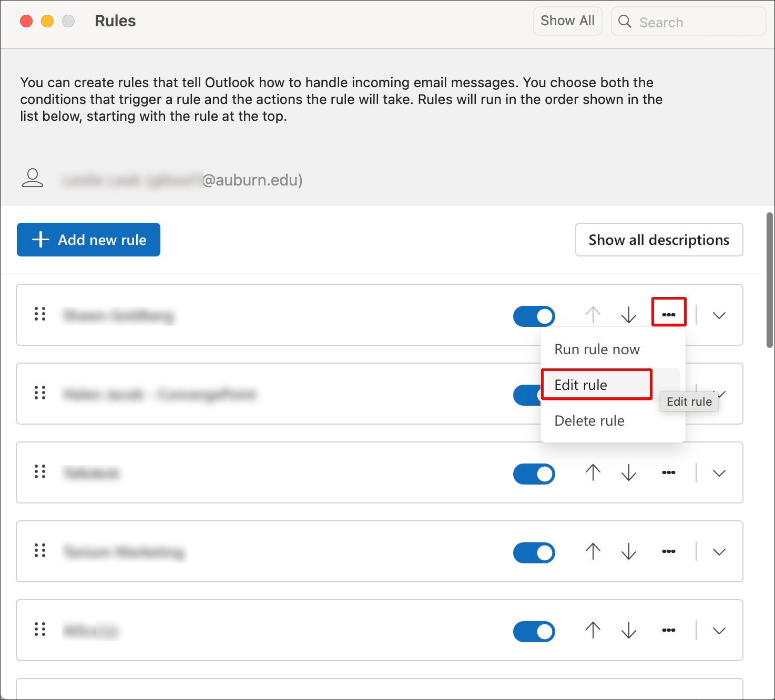Turn off the fifth rule's toggle

(x=534, y=631)
